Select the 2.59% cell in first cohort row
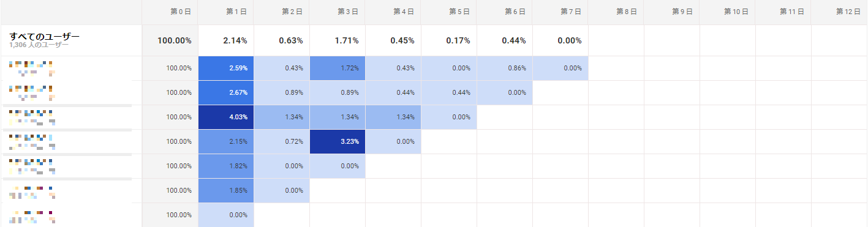Viewport: 868px width, 227px height. pyautogui.click(x=225, y=68)
